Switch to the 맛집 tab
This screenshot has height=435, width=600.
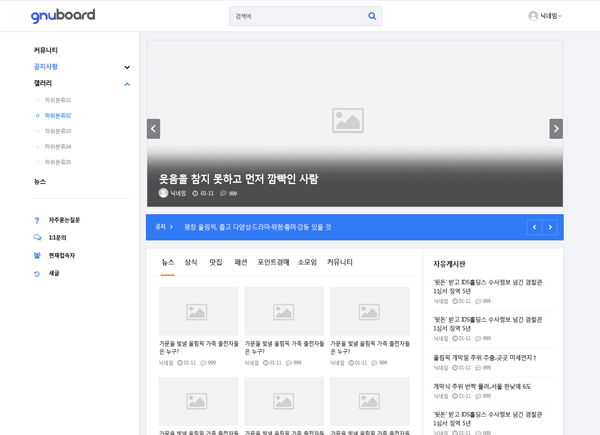point(216,262)
